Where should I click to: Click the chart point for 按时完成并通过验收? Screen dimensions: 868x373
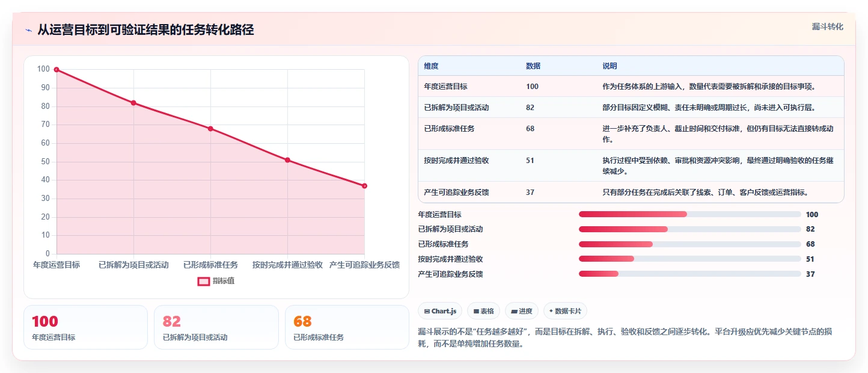[x=287, y=160]
